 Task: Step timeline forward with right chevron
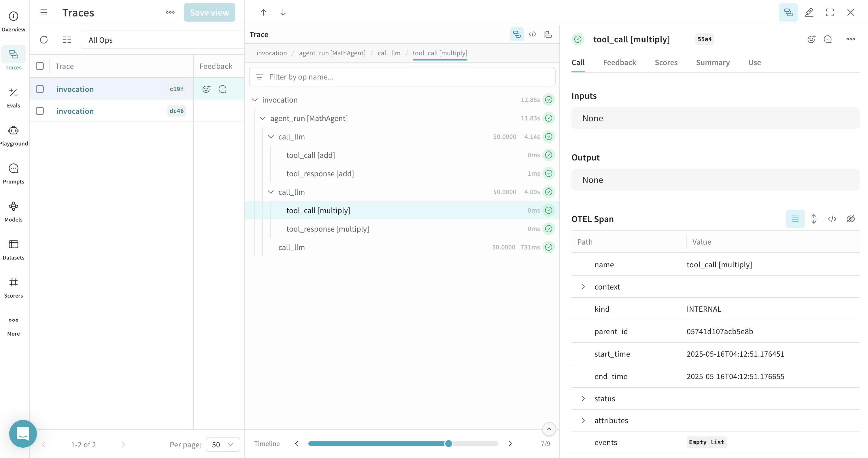[x=510, y=444]
